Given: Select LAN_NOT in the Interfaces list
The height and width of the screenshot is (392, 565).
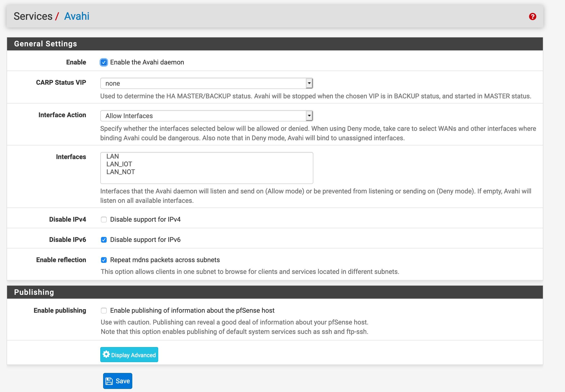Looking at the screenshot, I should click(206, 172).
